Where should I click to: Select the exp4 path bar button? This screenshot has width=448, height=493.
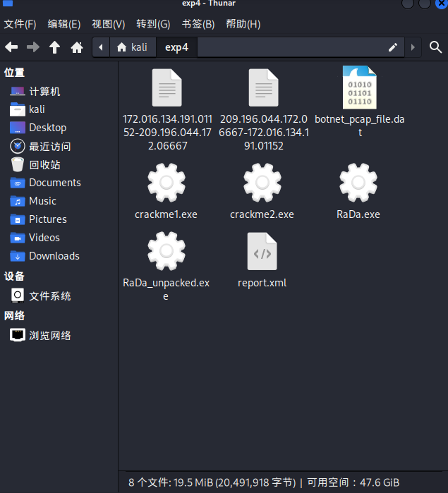(x=176, y=47)
